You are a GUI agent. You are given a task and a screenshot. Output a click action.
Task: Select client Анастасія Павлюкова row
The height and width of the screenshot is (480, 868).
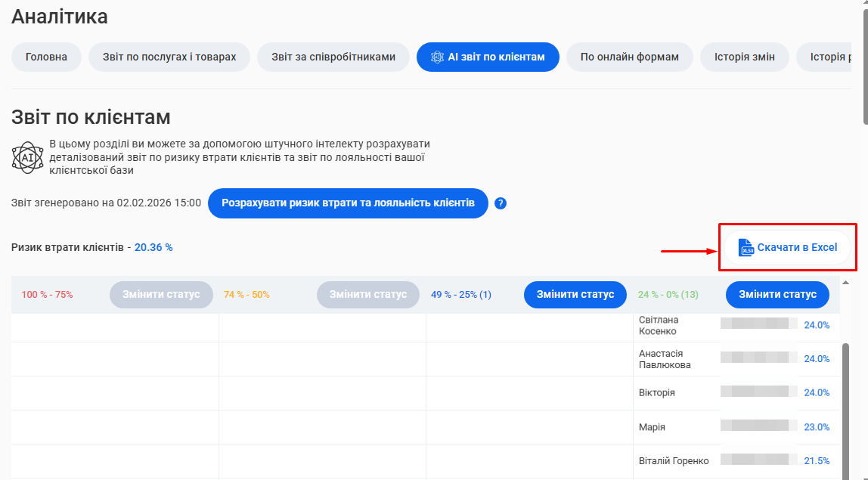click(x=665, y=359)
